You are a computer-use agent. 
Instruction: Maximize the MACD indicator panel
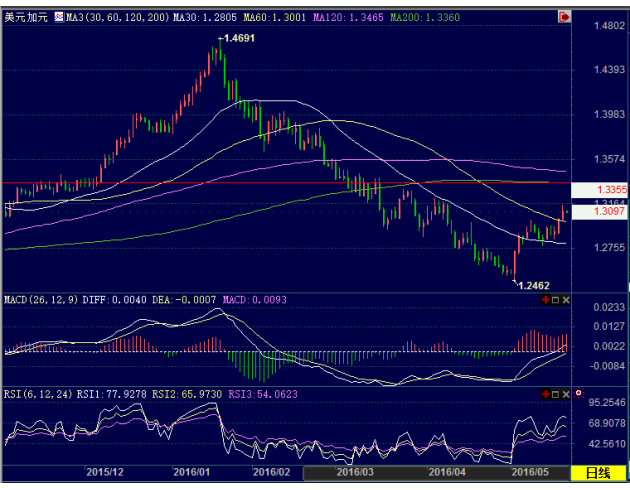554,300
